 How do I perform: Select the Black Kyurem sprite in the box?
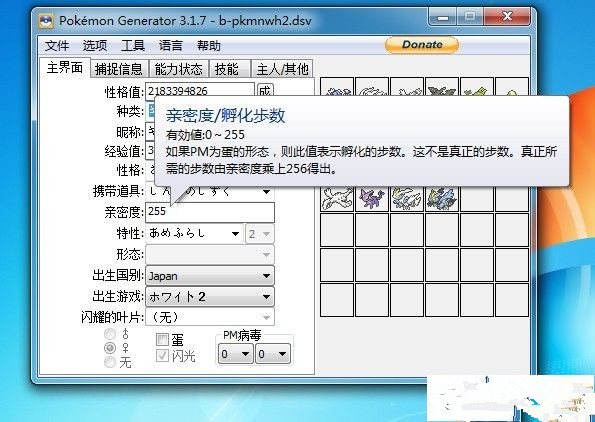click(x=442, y=198)
